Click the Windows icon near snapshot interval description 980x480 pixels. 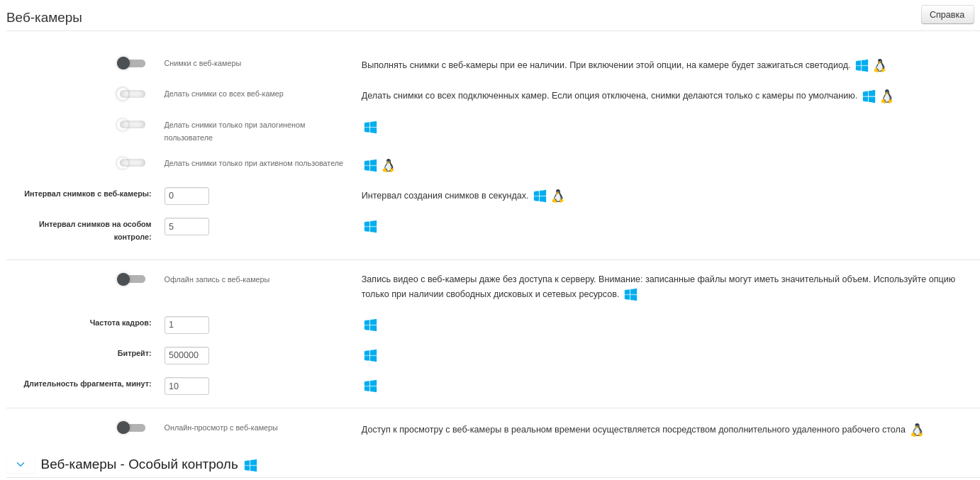540,196
